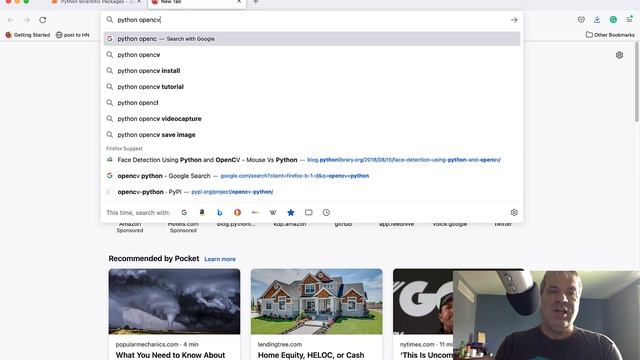Screen dimensions: 640x360
Task: Open the Pocket save icon in toolbar
Action: point(581,20)
